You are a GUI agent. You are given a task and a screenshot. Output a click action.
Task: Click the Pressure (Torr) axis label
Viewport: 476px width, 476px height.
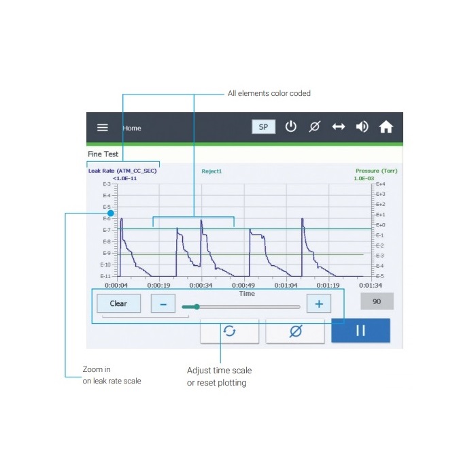(376, 171)
